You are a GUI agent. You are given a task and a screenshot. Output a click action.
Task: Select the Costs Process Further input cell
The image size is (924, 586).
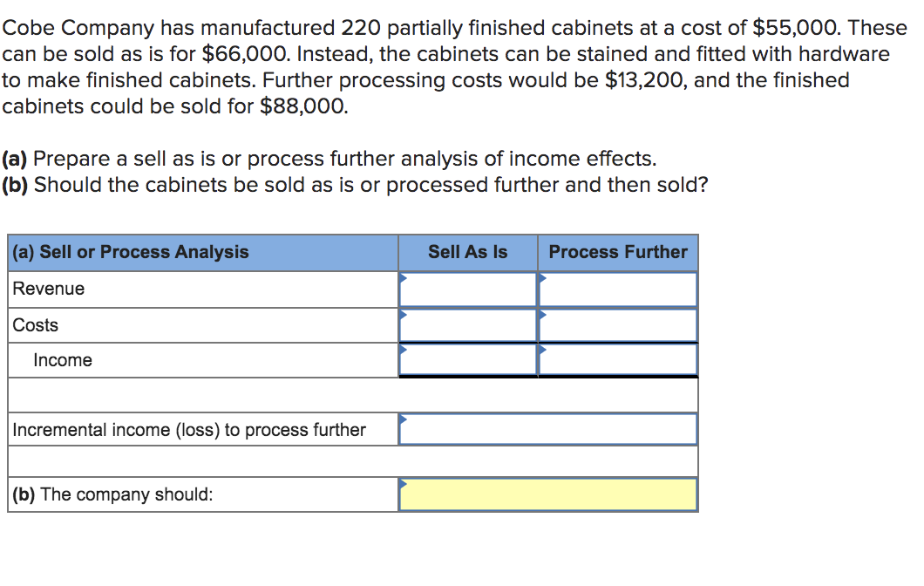(617, 325)
